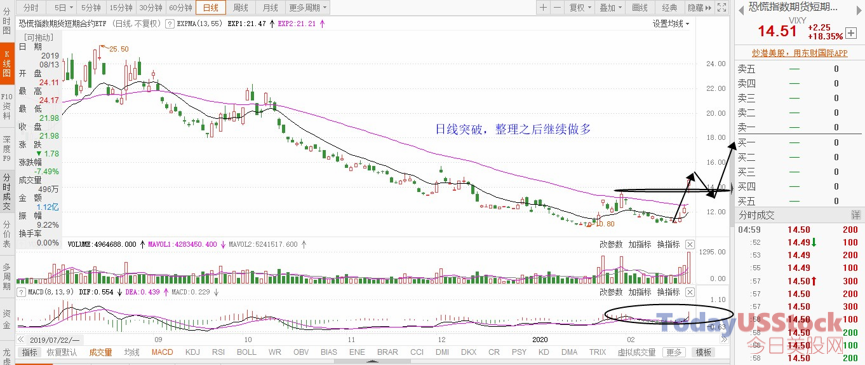
Task: Click 改参数 in the MACD panel
Action: 611,291
